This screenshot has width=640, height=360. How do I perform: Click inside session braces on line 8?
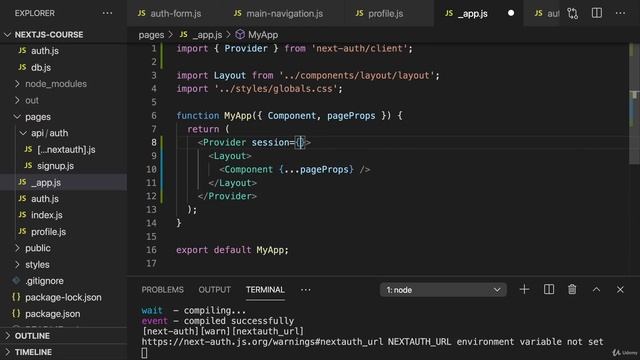point(300,142)
